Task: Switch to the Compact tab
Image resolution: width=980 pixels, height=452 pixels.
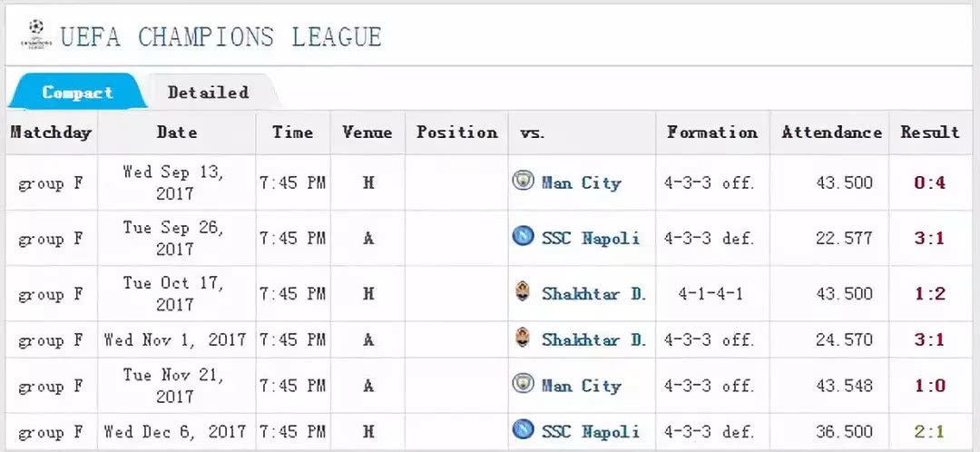Action: [x=78, y=92]
